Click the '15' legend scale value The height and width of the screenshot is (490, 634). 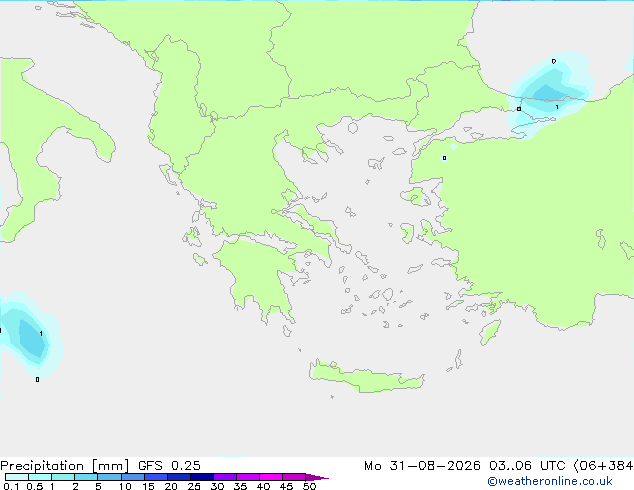(x=148, y=486)
